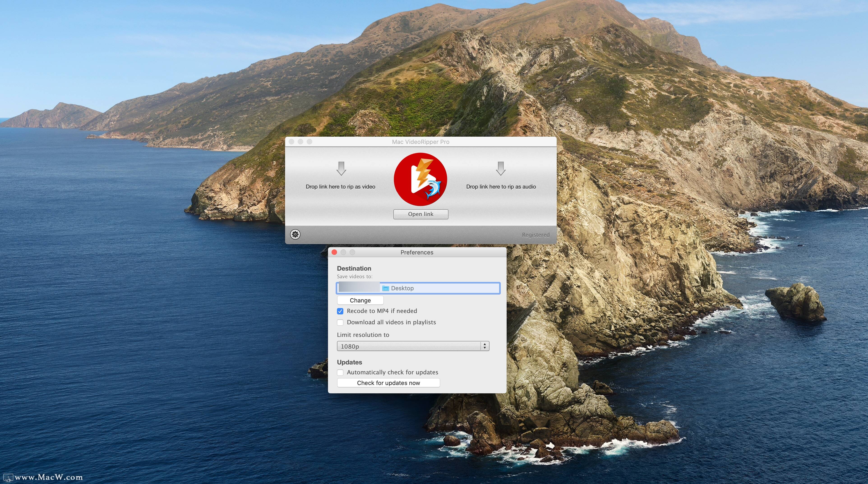The width and height of the screenshot is (868, 484).
Task: Click the Save videos to: label
Action: tap(354, 277)
